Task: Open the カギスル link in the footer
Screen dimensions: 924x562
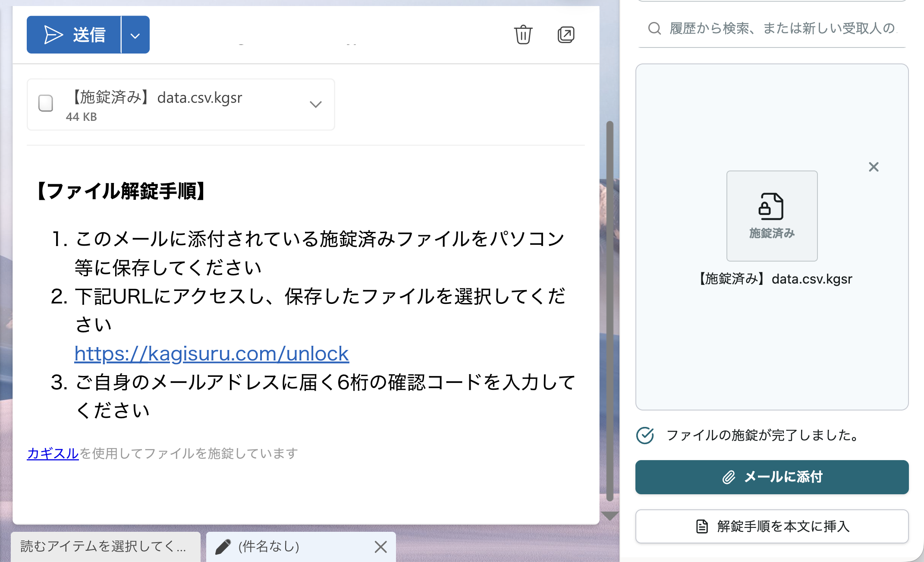Action: pyautogui.click(x=53, y=453)
